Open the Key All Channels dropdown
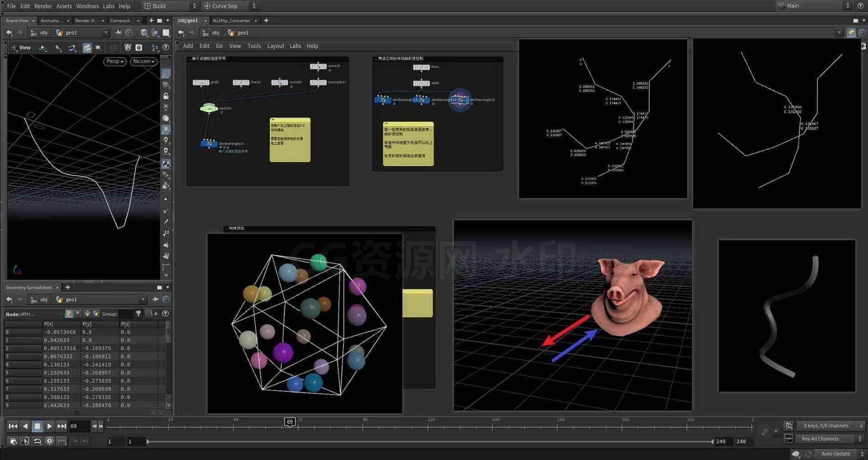This screenshot has height=460, width=868. point(831,439)
